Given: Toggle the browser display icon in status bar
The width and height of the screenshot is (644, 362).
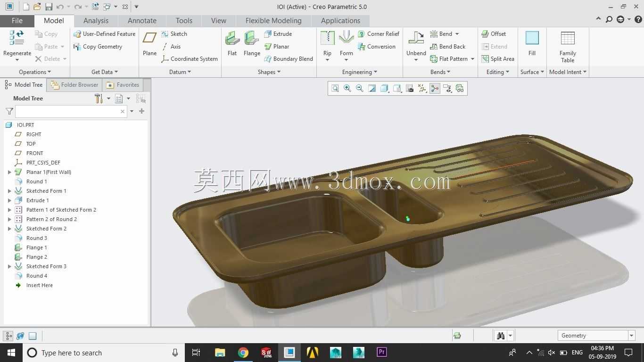Looking at the screenshot, I should 20,336.
